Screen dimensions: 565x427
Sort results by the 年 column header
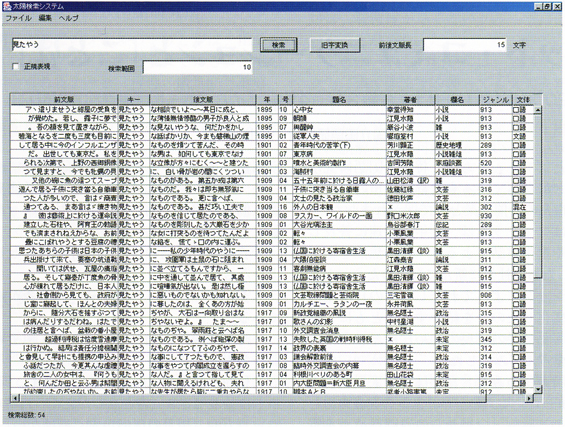pos(267,99)
